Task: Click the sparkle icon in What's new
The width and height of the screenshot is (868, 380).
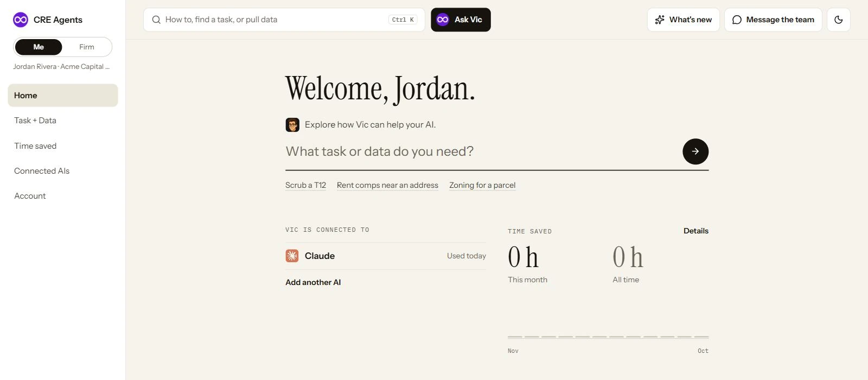Action: 660,20
